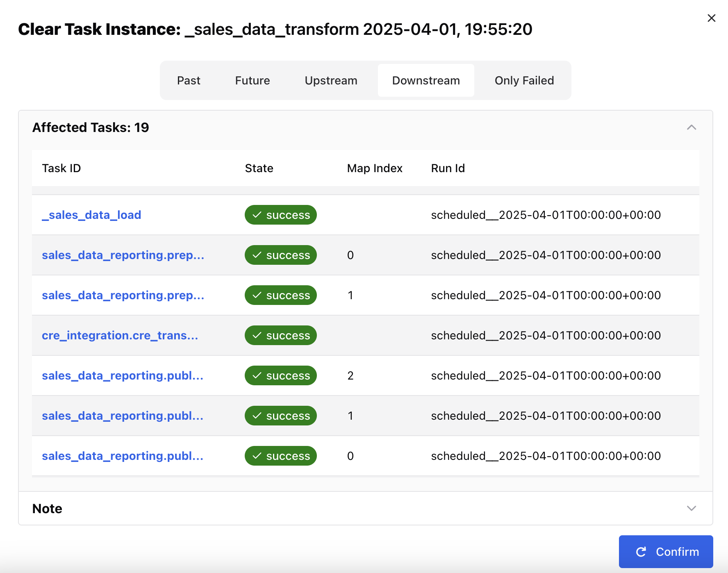Click the success state badge for cre_integration task
The width and height of the screenshot is (728, 573).
pos(280,335)
